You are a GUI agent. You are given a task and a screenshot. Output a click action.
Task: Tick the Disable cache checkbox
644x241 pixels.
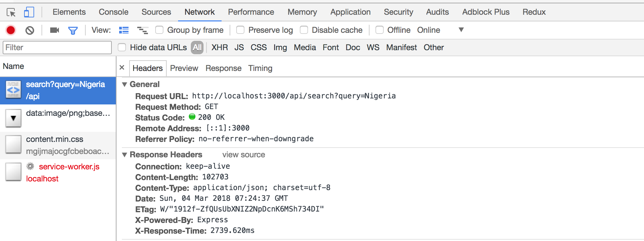(304, 30)
